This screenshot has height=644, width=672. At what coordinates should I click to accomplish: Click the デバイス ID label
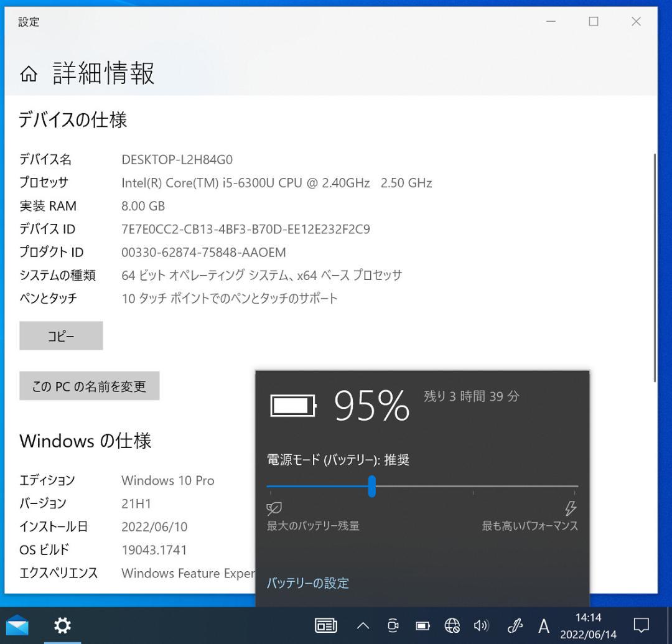47,229
